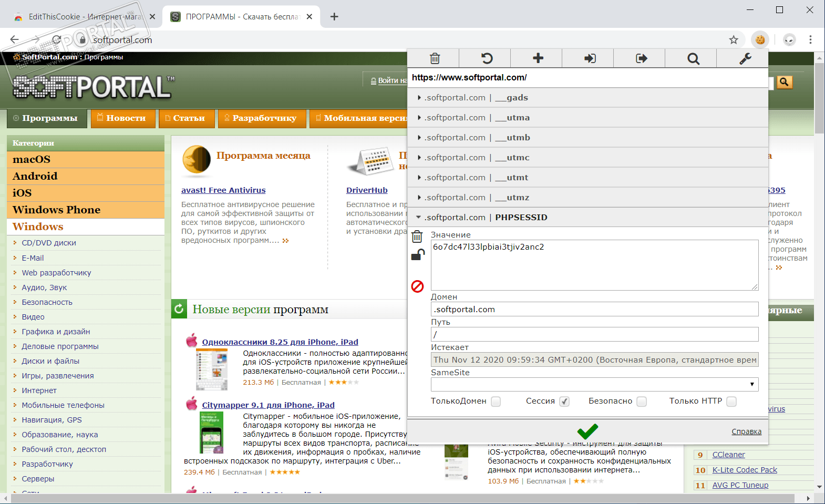
Task: Expand the __utmt cookie row
Action: coord(587,178)
